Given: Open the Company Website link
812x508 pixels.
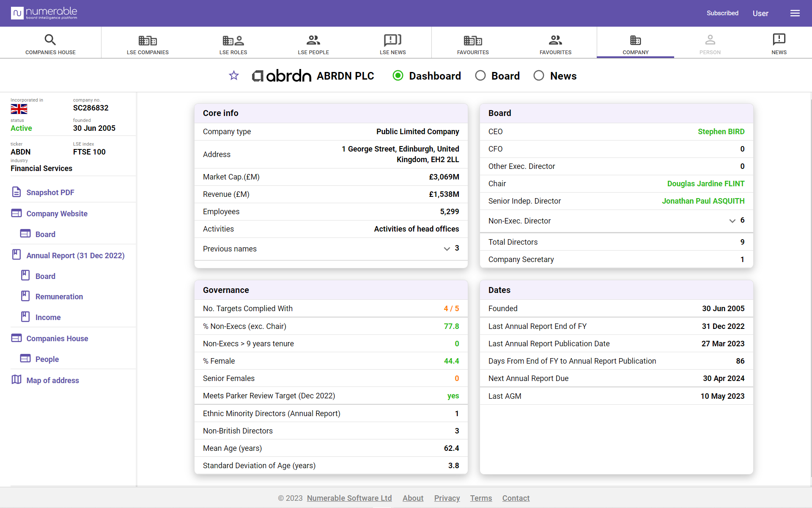Looking at the screenshot, I should (x=57, y=214).
